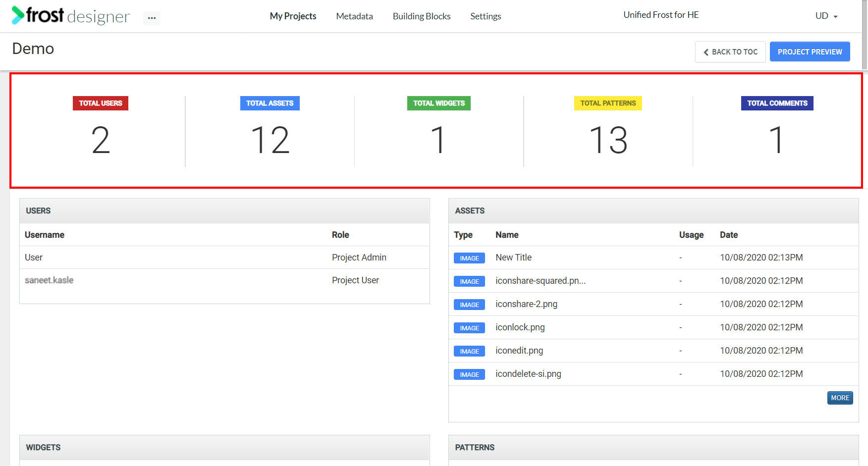The width and height of the screenshot is (868, 466).
Task: Click Unified Frost for HE label
Action: tap(661, 15)
